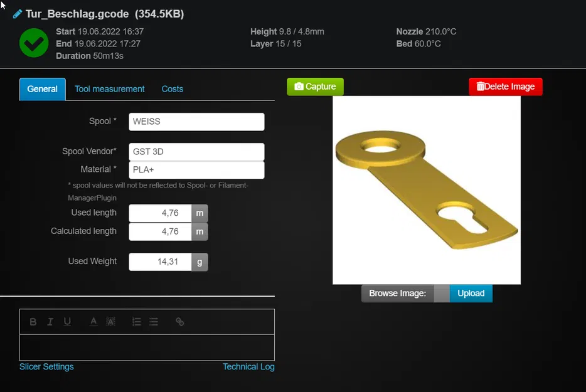This screenshot has width=586, height=392.
Task: Click the Nozzle 210.0°C reading
Action: 427,32
